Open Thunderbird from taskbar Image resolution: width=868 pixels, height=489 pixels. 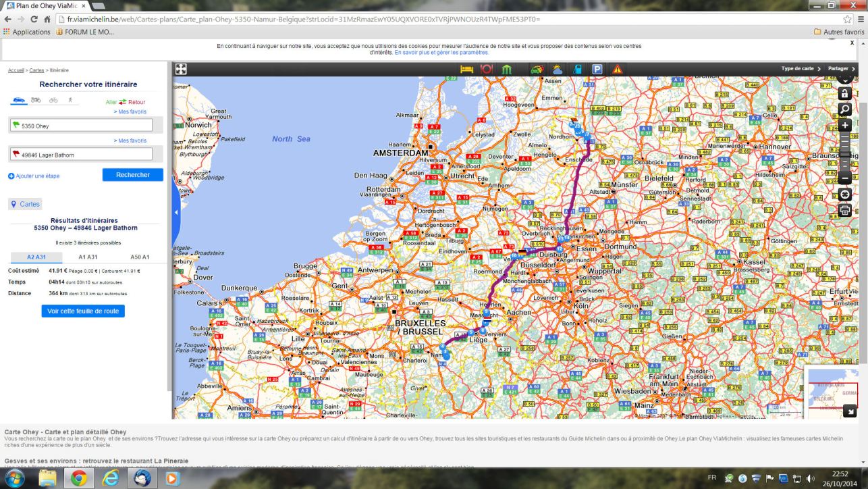[x=142, y=478]
